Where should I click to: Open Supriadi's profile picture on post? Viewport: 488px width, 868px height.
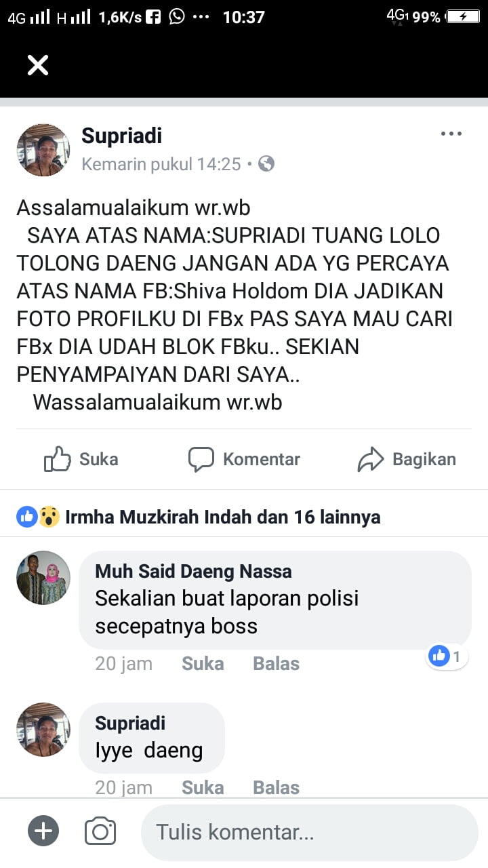coord(43,151)
